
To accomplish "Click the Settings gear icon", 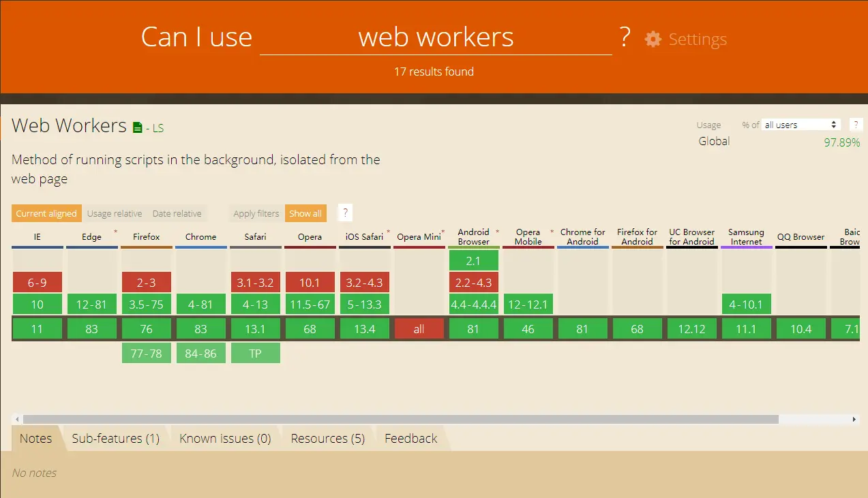I will click(653, 39).
